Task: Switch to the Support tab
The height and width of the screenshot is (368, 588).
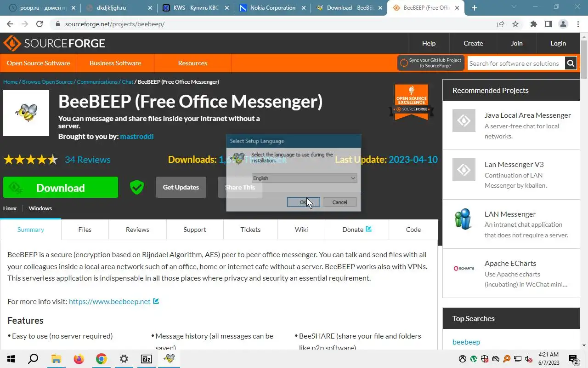Action: [195, 230]
